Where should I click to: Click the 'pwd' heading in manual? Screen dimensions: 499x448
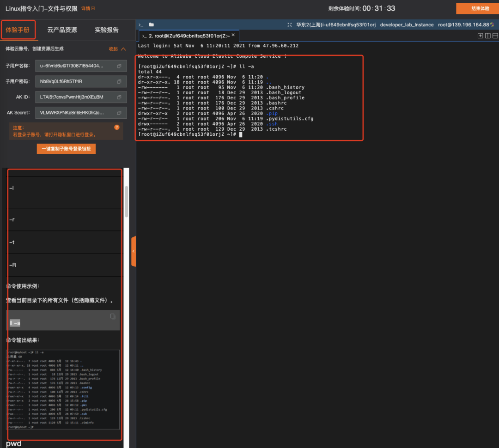(x=14, y=443)
